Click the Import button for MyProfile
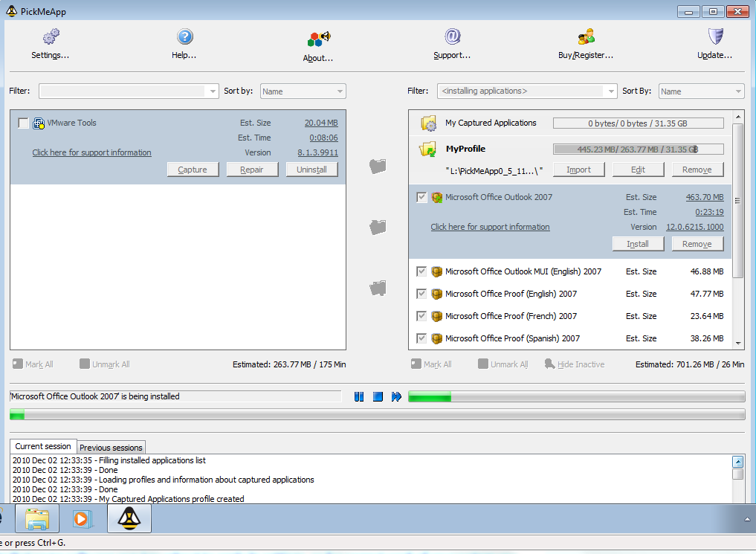Viewport: 756px width, 554px height. click(x=578, y=170)
